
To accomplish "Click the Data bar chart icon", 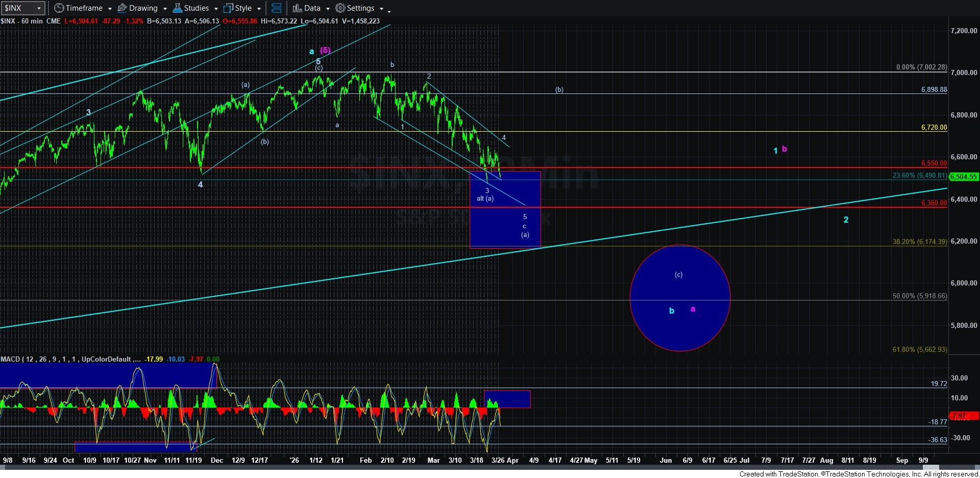I will point(297,8).
